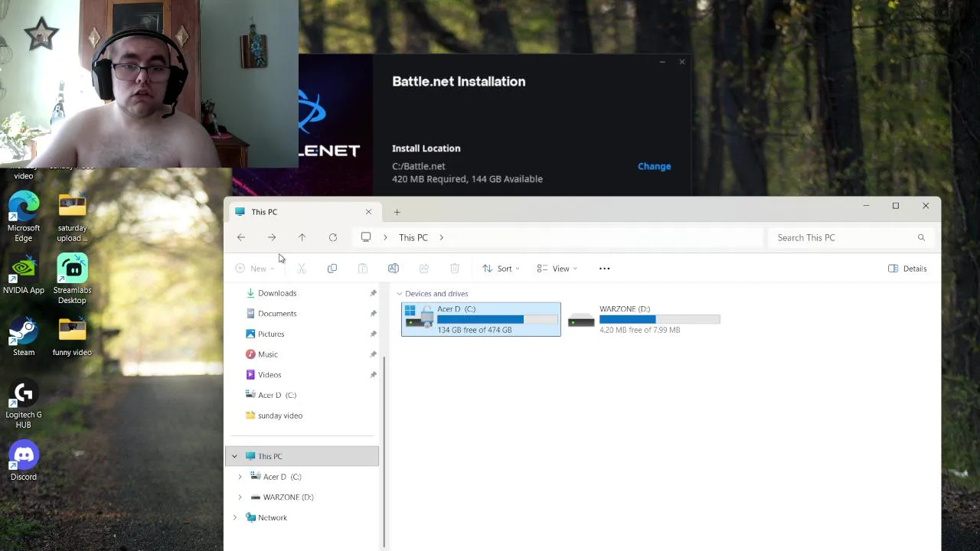980x551 pixels.
Task: Click the Copy toolbar icon
Action: pos(332,269)
